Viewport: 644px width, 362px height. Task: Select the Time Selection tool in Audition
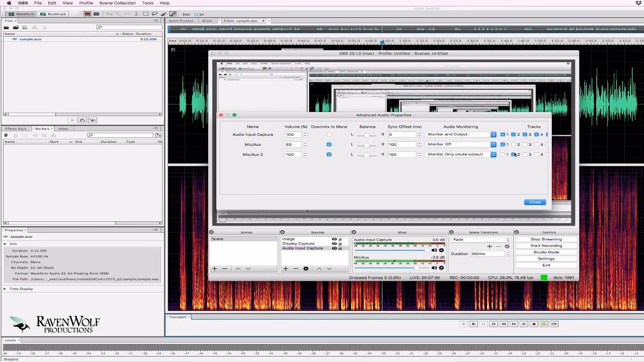[x=136, y=14]
